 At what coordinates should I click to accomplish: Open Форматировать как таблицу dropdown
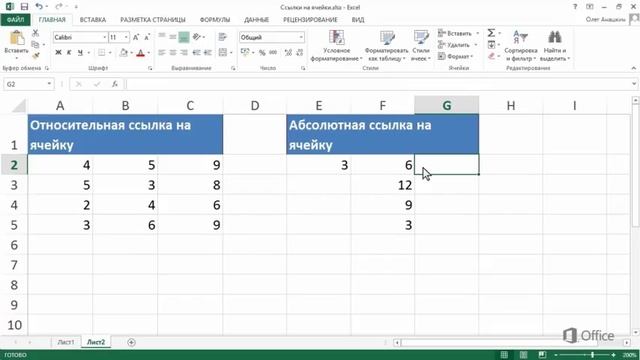[387, 46]
